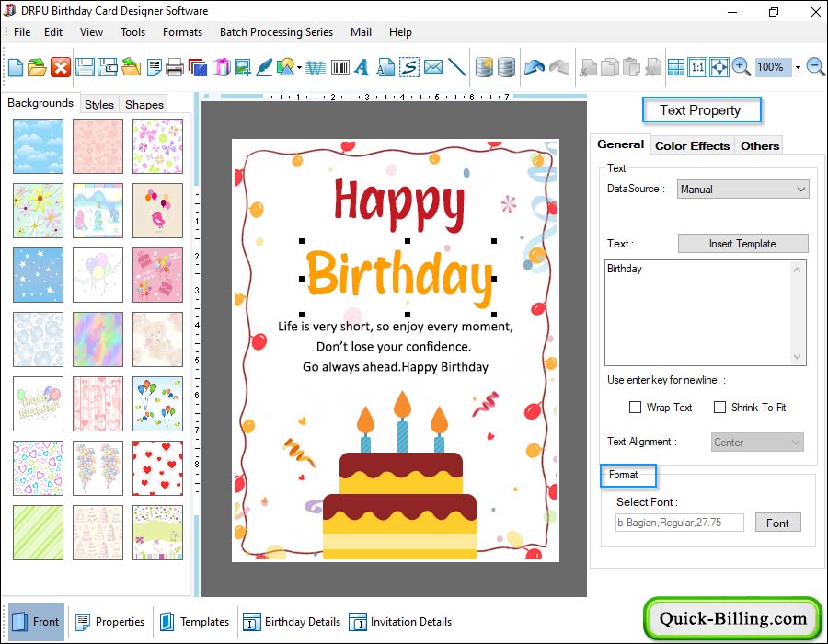The image size is (828, 644).
Task: Open the View menu
Action: tap(91, 32)
